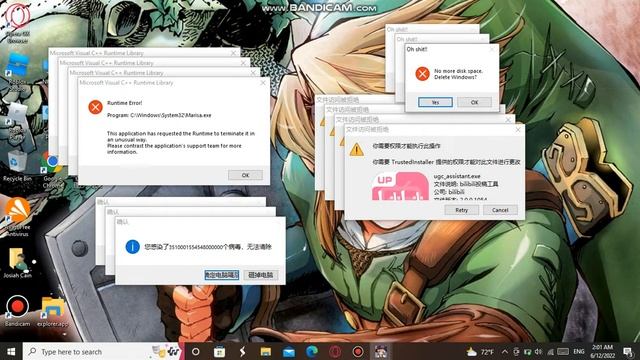This screenshot has height=360, width=640.
Task: Click OK in the disk space dialog
Action: [x=474, y=102]
